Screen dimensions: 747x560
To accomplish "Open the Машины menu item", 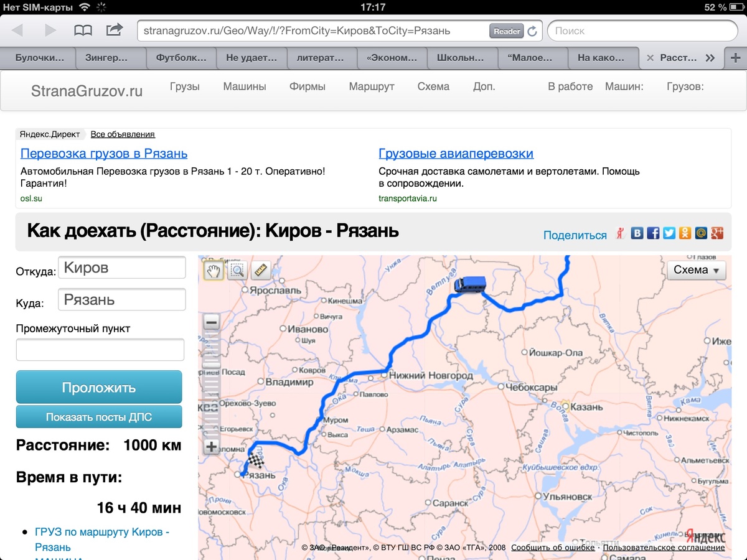I will click(245, 86).
